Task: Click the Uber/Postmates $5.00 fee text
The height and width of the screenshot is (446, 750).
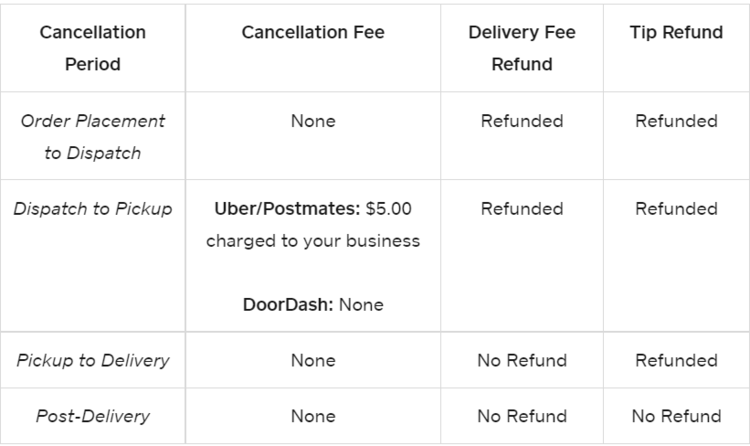Action: click(x=313, y=209)
